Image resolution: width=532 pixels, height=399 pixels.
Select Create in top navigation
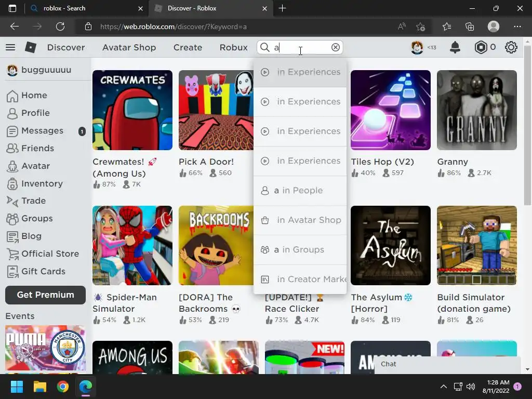point(188,47)
